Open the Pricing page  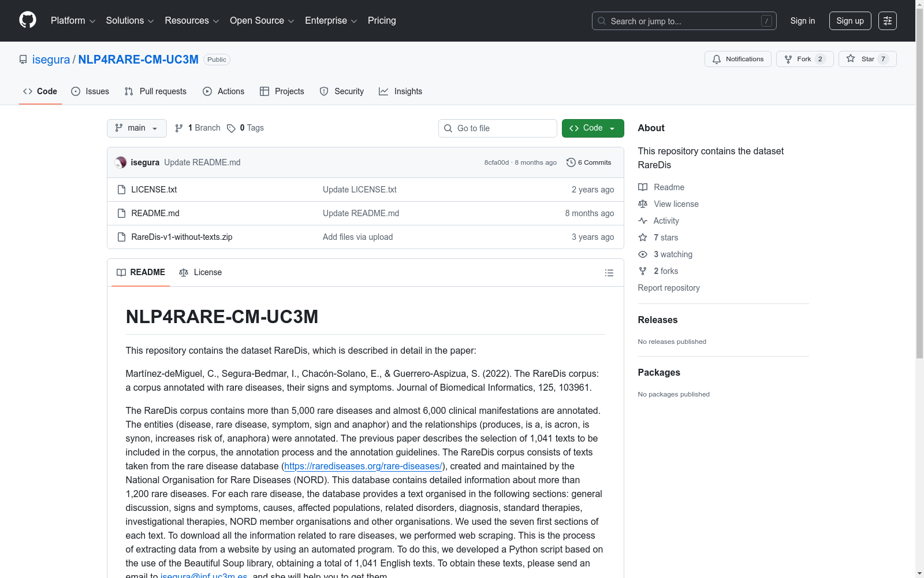click(382, 21)
